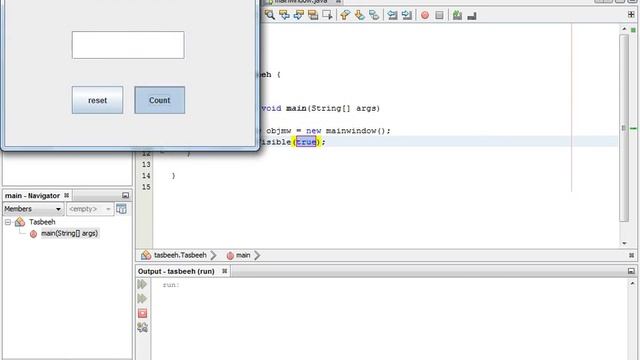Viewport: 640px width, 360px height.
Task: Click Next Bookmark arrow icon in editor toolbar
Action: (x=360, y=15)
